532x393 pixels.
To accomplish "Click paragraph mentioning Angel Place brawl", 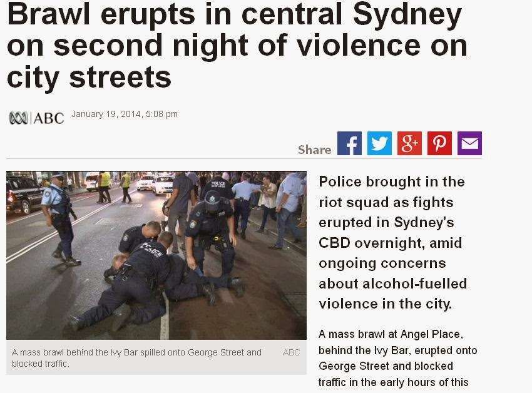I will (397, 358).
